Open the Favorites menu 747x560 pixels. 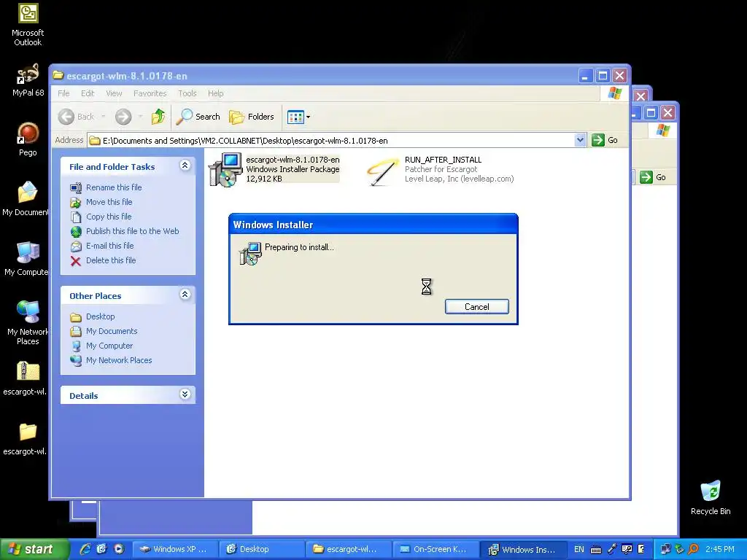[x=150, y=93]
